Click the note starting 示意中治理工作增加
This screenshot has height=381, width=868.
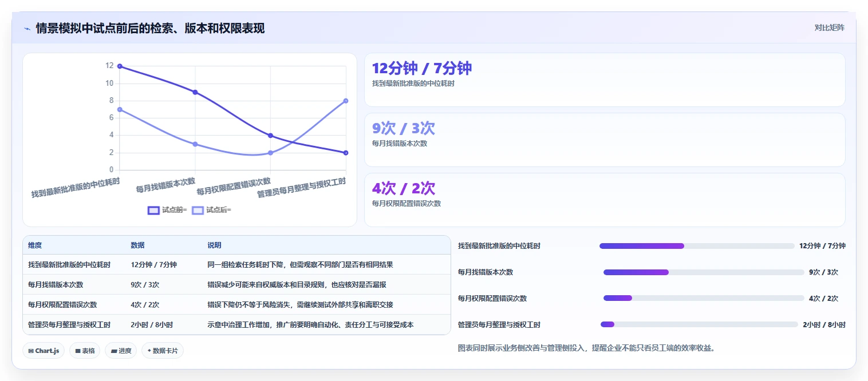(310, 325)
